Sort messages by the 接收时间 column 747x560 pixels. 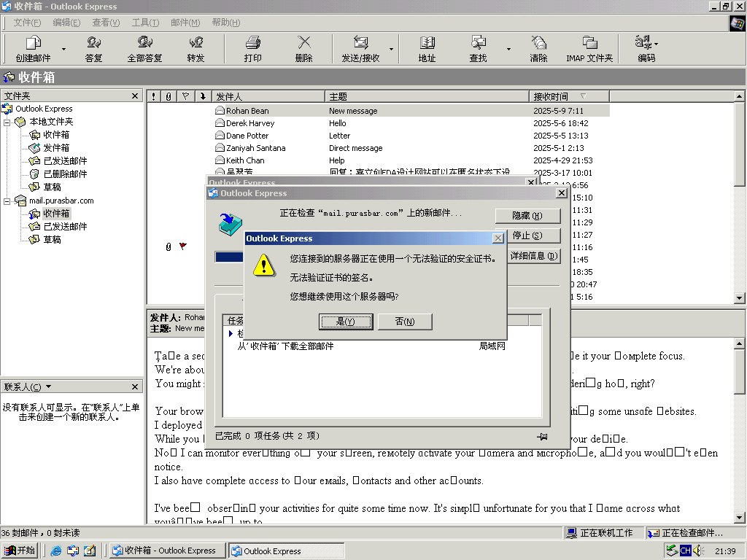click(x=569, y=97)
